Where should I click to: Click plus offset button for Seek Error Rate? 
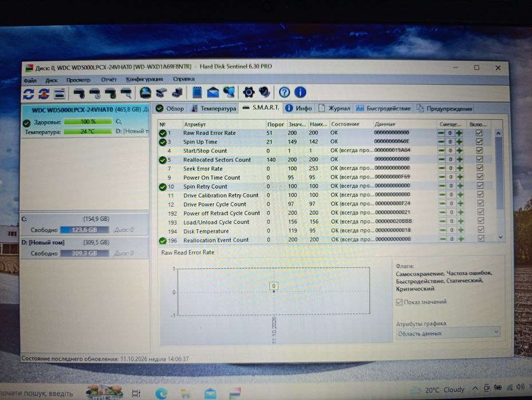460,168
